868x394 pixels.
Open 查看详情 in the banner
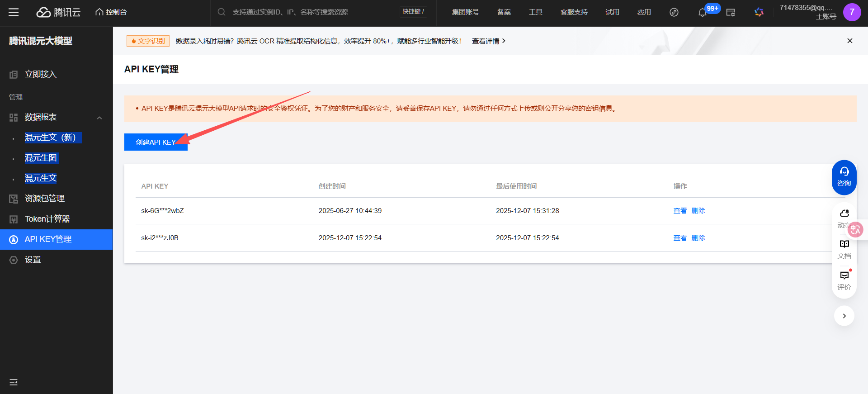coord(488,41)
